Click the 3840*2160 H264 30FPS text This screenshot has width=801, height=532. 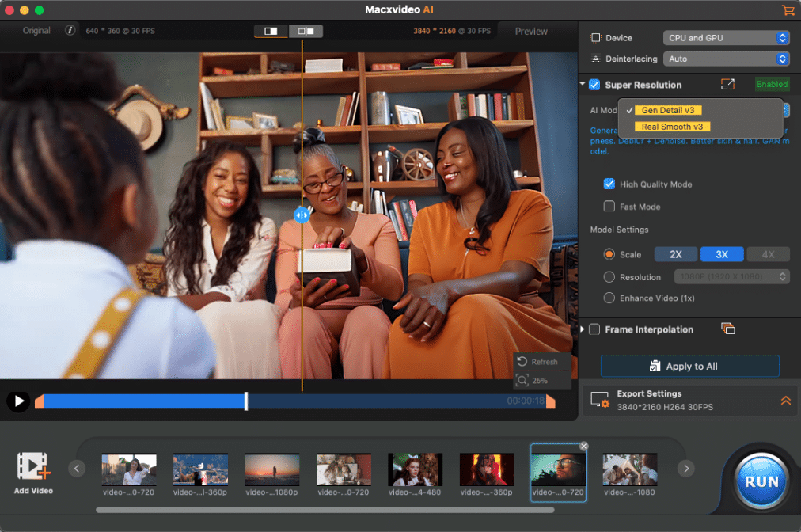point(665,407)
